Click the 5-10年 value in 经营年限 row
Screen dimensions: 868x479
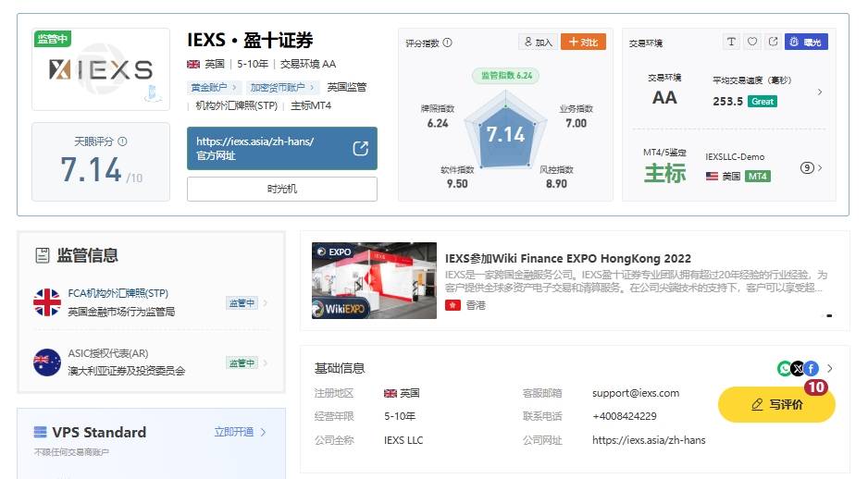[400, 416]
